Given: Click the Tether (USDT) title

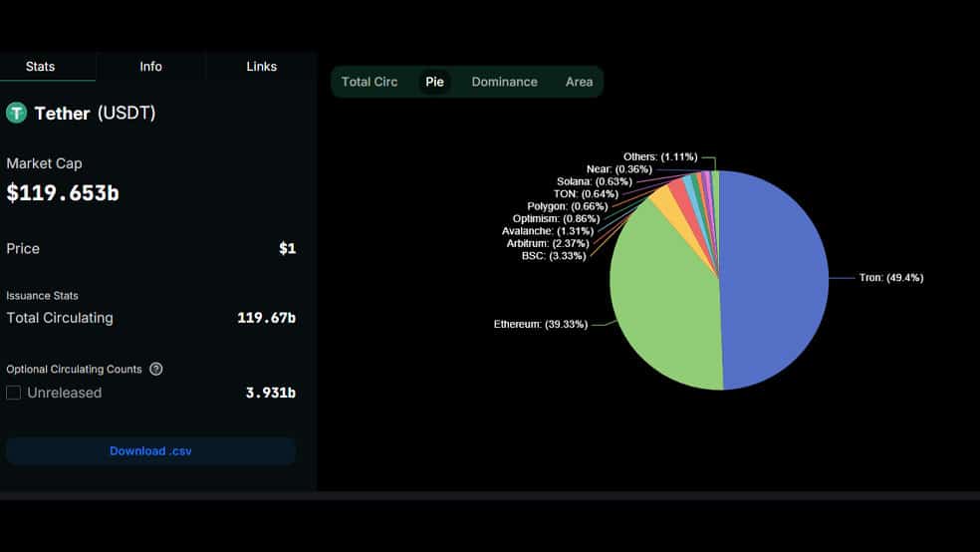Looking at the screenshot, I should point(95,114).
